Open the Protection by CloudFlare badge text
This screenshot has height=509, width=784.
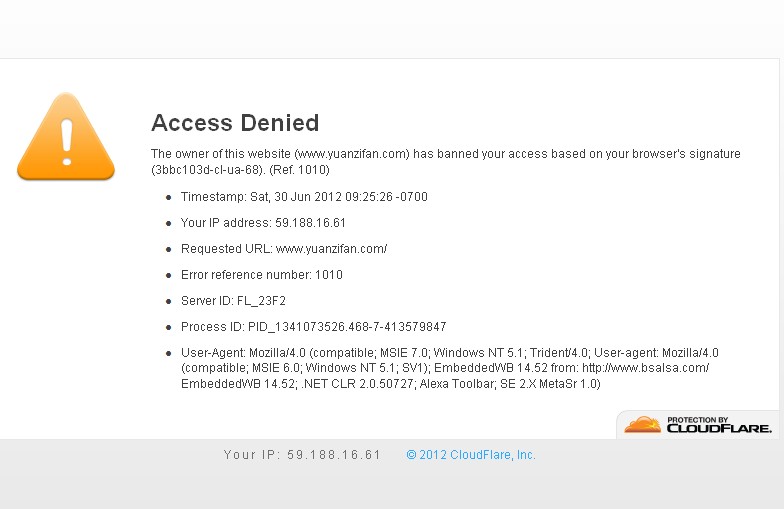(719, 425)
